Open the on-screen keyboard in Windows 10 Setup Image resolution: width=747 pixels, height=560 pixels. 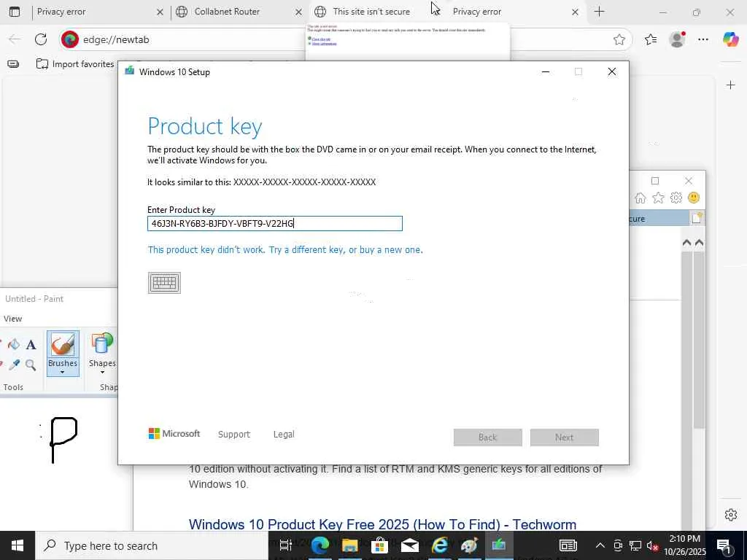point(164,283)
